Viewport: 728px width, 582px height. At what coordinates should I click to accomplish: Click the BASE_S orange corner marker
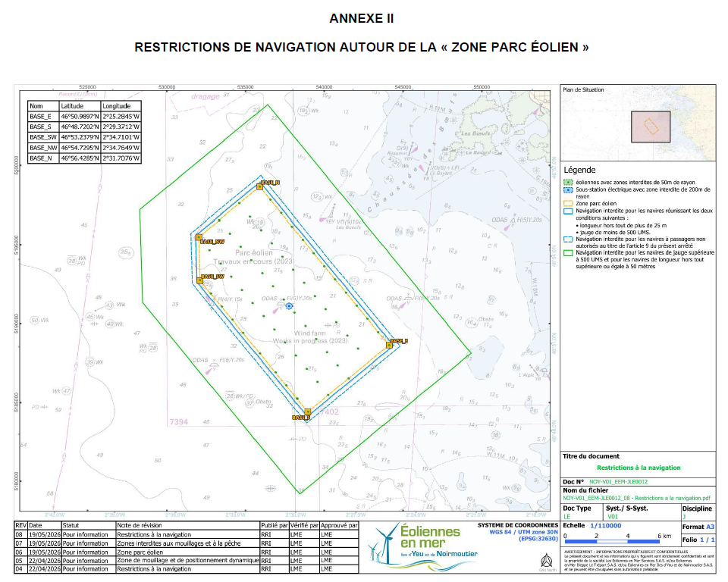(x=307, y=411)
